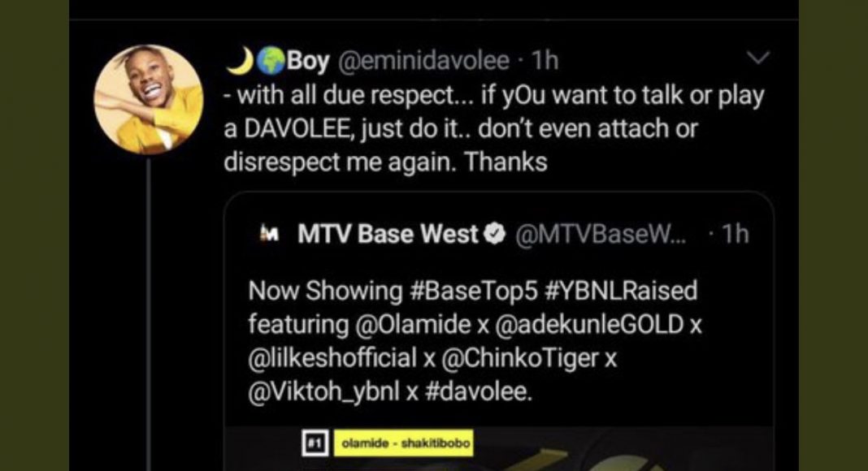
Task: Open the #YBNLRaised hashtag
Action: (x=621, y=291)
